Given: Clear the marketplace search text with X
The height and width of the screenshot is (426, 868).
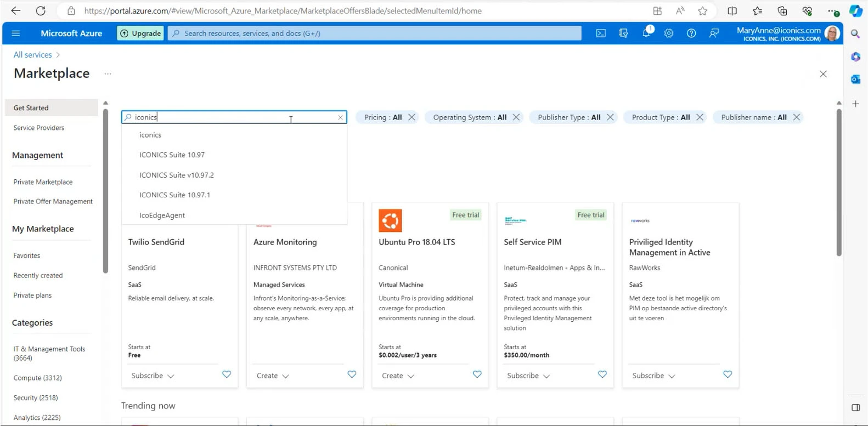Looking at the screenshot, I should click(340, 117).
